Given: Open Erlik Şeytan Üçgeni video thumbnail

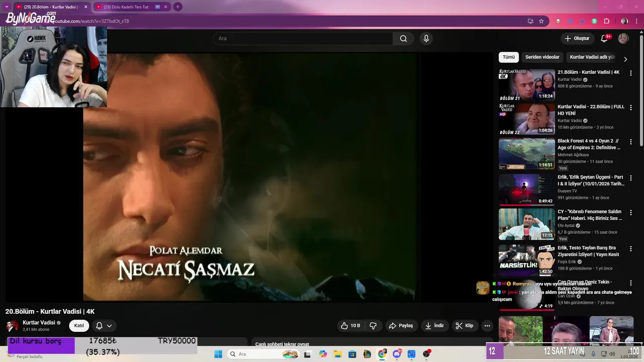Looking at the screenshot, I should coord(527,190).
